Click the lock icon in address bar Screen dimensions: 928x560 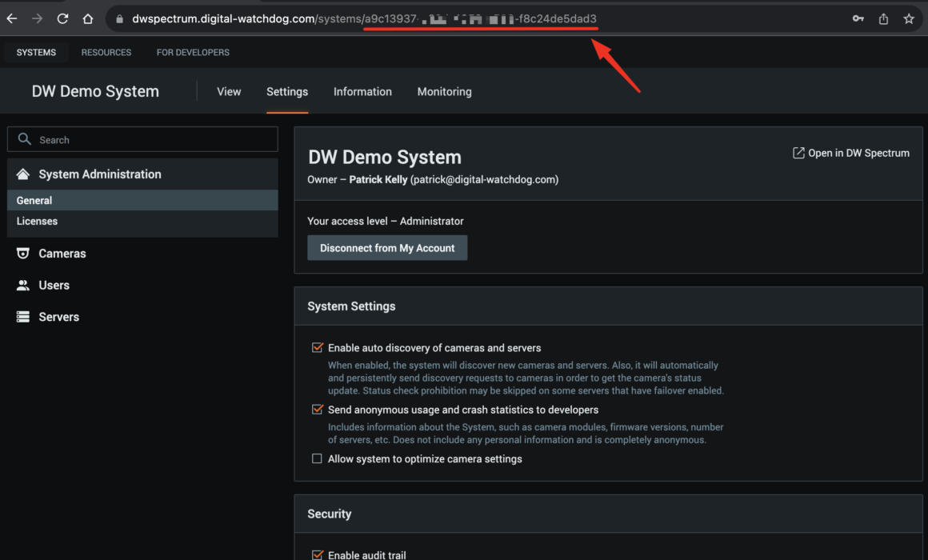(119, 19)
